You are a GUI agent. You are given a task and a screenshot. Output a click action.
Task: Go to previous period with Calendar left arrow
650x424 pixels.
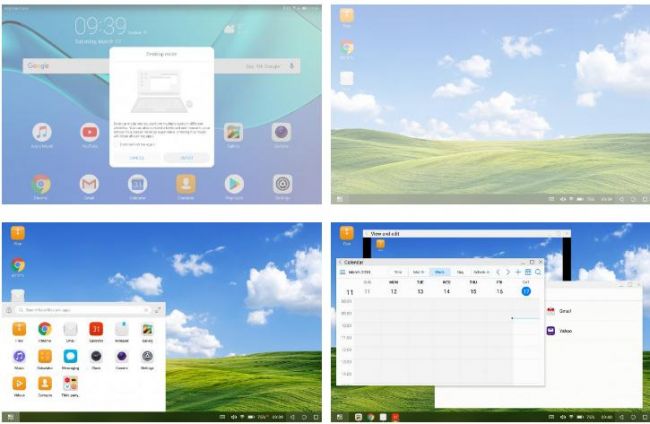pyautogui.click(x=498, y=272)
